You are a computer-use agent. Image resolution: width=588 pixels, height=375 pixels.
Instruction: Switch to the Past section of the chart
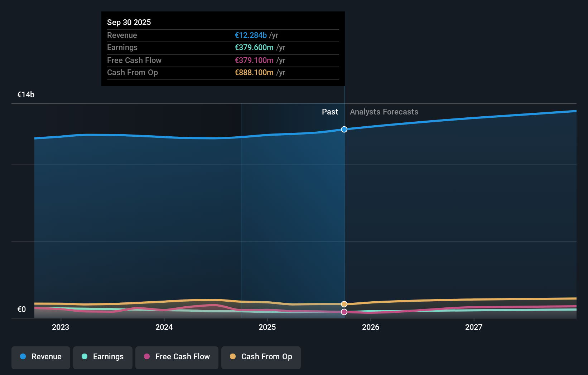pos(330,112)
